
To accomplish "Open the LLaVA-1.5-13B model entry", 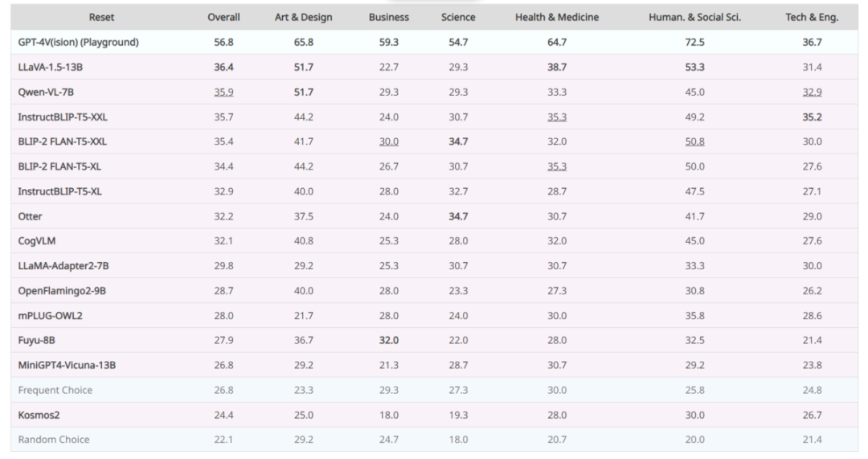I will coord(51,67).
